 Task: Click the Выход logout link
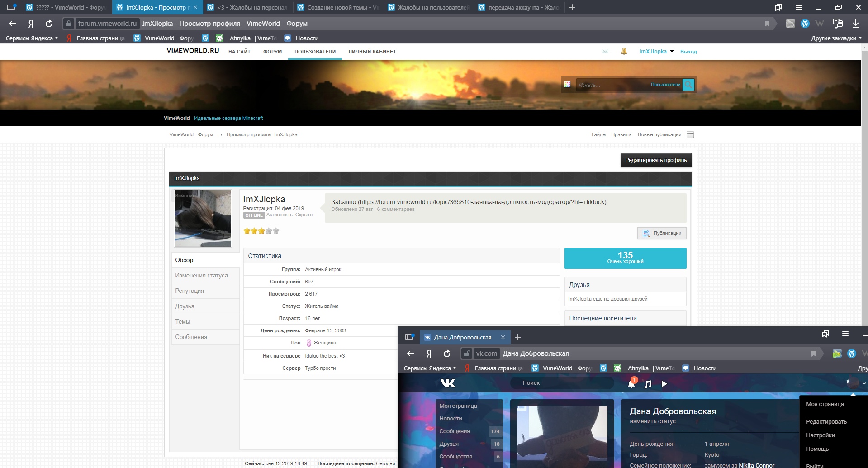click(x=688, y=52)
